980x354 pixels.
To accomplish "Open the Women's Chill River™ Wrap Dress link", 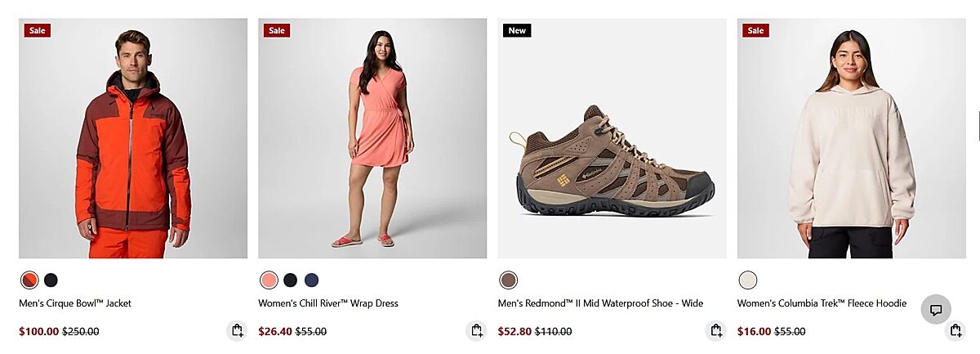I will click(328, 303).
